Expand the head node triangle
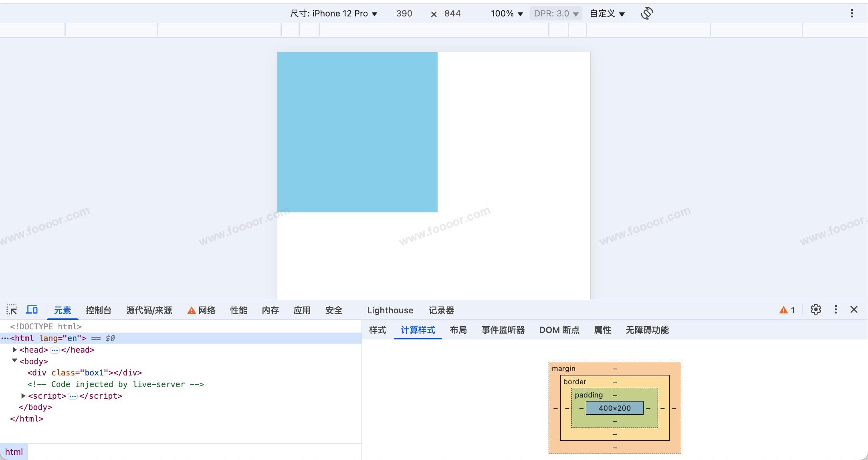The width and height of the screenshot is (868, 460). click(x=15, y=350)
